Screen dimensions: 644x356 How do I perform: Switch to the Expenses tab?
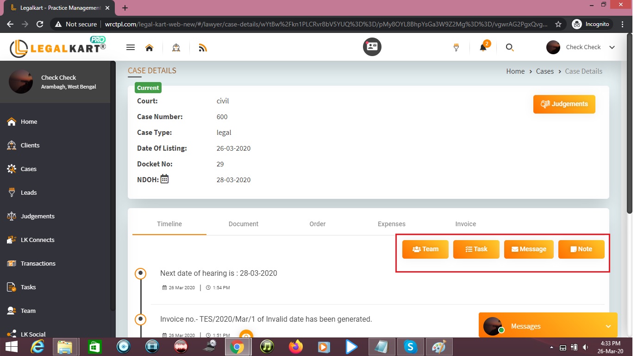pyautogui.click(x=391, y=224)
